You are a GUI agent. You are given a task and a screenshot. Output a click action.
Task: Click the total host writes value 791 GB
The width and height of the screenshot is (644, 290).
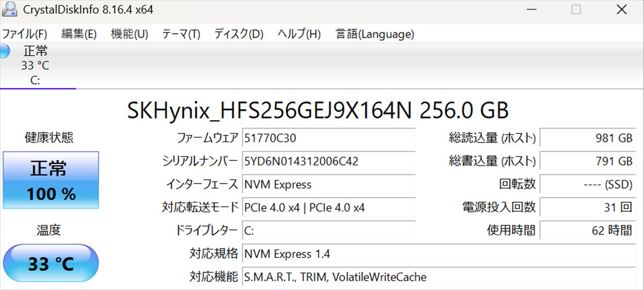click(588, 161)
